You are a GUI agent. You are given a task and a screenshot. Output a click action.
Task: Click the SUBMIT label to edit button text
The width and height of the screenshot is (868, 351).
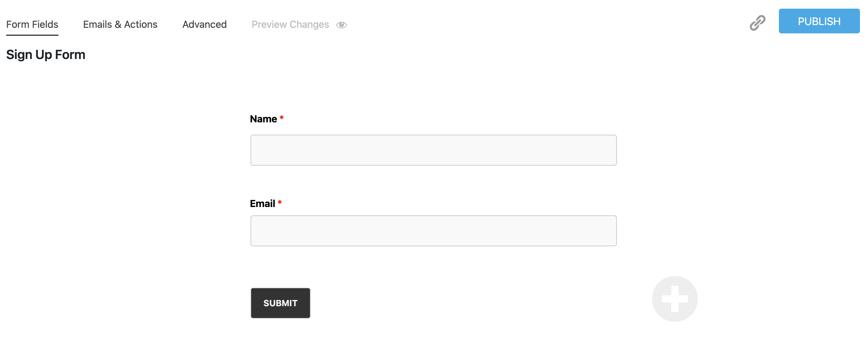tap(280, 303)
